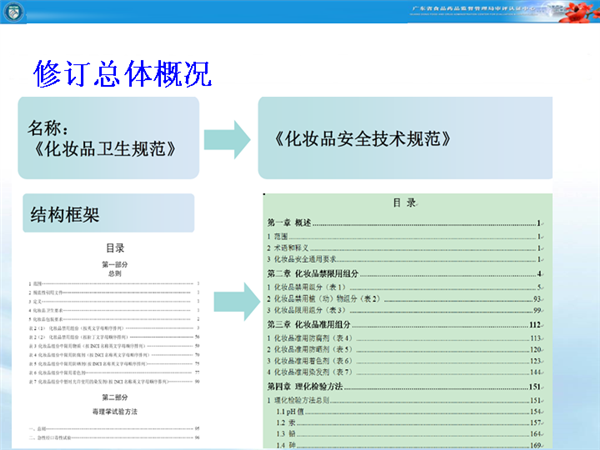
Task: Click the 《化妆品卫生规范》 name box
Action: pyautogui.click(x=108, y=138)
